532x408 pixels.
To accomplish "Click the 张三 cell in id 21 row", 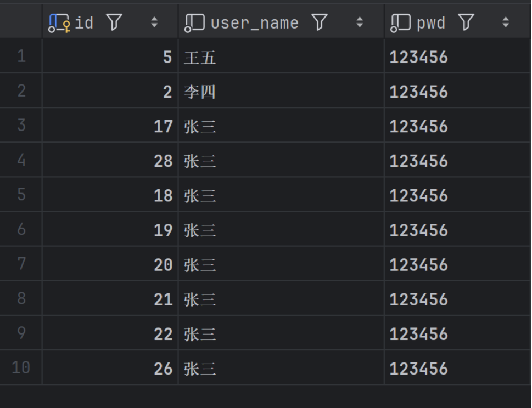I will tap(281, 298).
